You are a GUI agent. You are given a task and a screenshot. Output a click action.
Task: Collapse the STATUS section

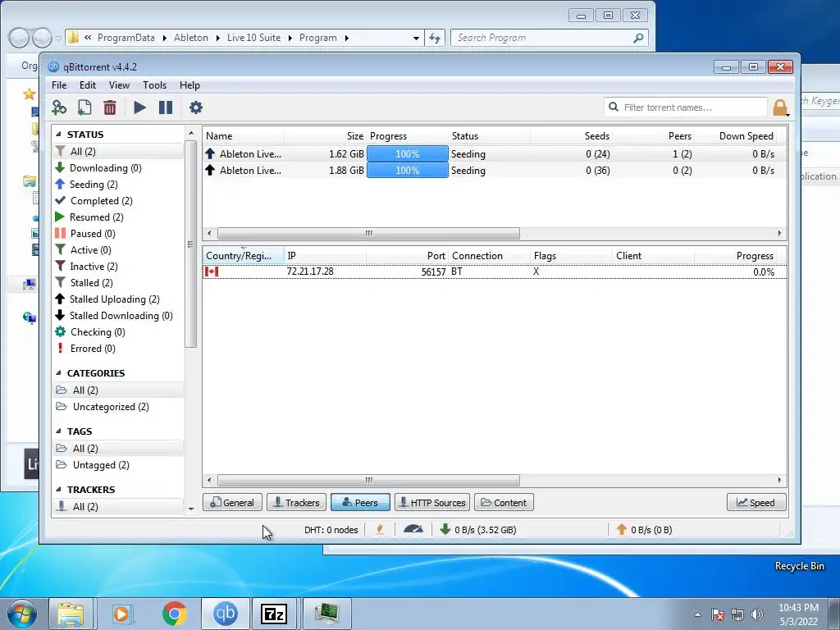(x=58, y=135)
